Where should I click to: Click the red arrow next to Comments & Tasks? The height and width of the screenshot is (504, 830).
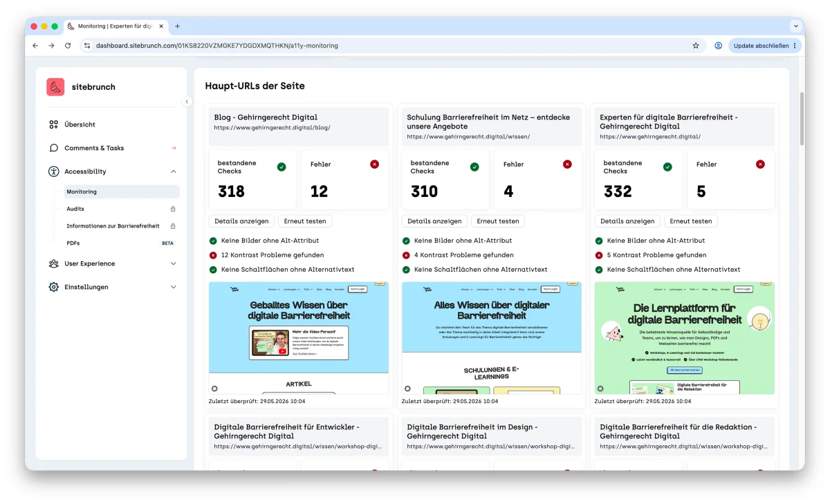coord(174,148)
